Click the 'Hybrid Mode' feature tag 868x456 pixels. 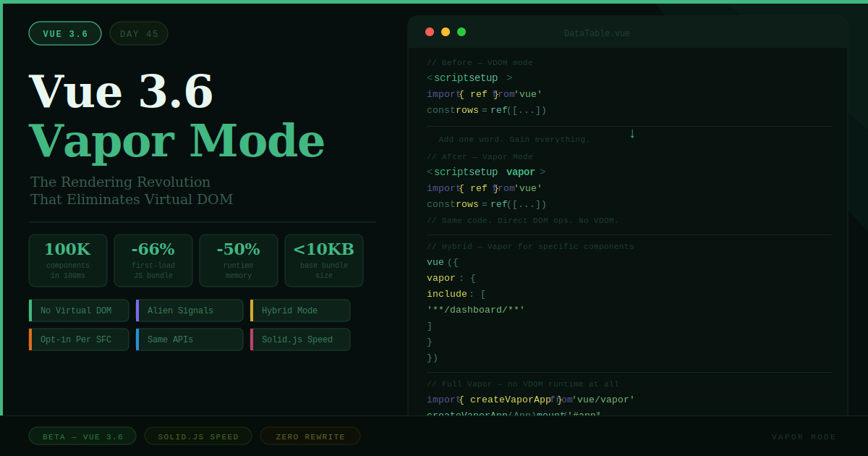click(x=299, y=310)
